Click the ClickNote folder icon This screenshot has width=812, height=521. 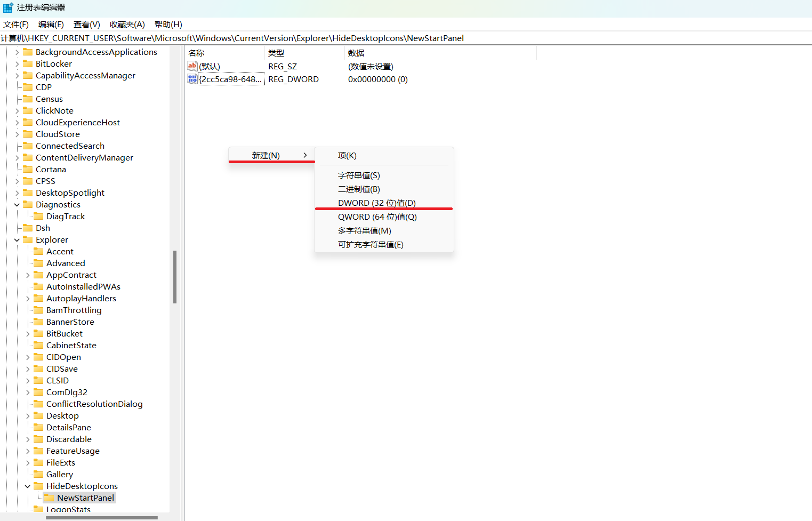28,110
